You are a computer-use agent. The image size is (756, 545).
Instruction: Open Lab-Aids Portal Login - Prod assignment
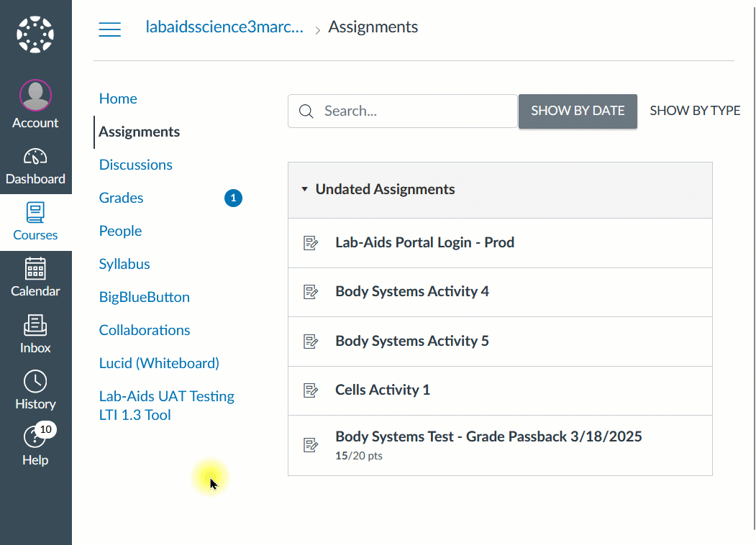click(x=424, y=242)
